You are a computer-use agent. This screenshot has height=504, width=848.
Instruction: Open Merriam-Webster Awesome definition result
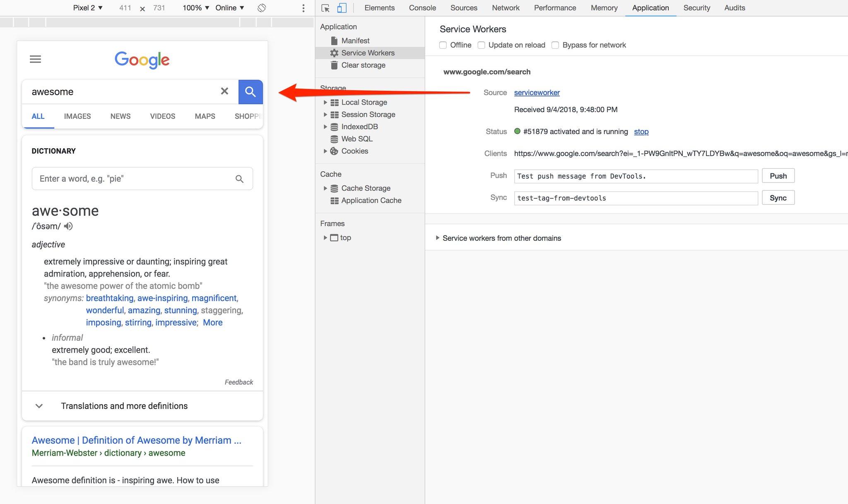pos(136,440)
